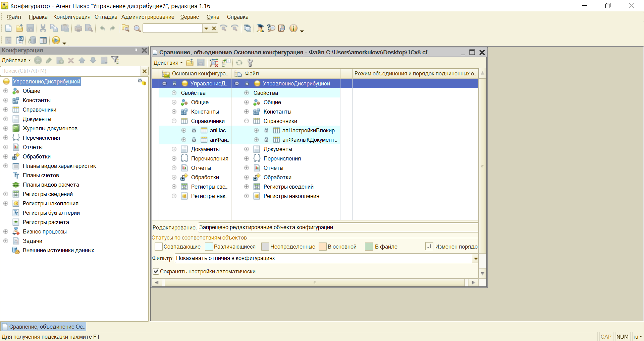This screenshot has height=341, width=644.
Task: Open the Окна menu
Action: 213,17
